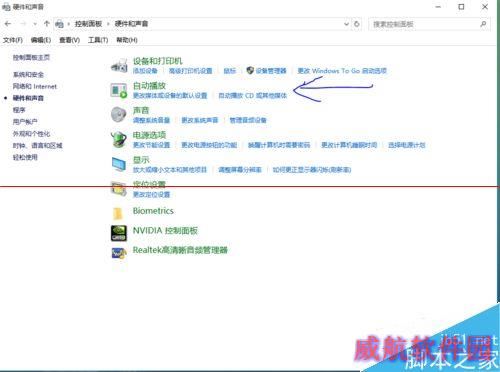Click 自动播放 CD 或其他媒体 link

[x=252, y=95]
